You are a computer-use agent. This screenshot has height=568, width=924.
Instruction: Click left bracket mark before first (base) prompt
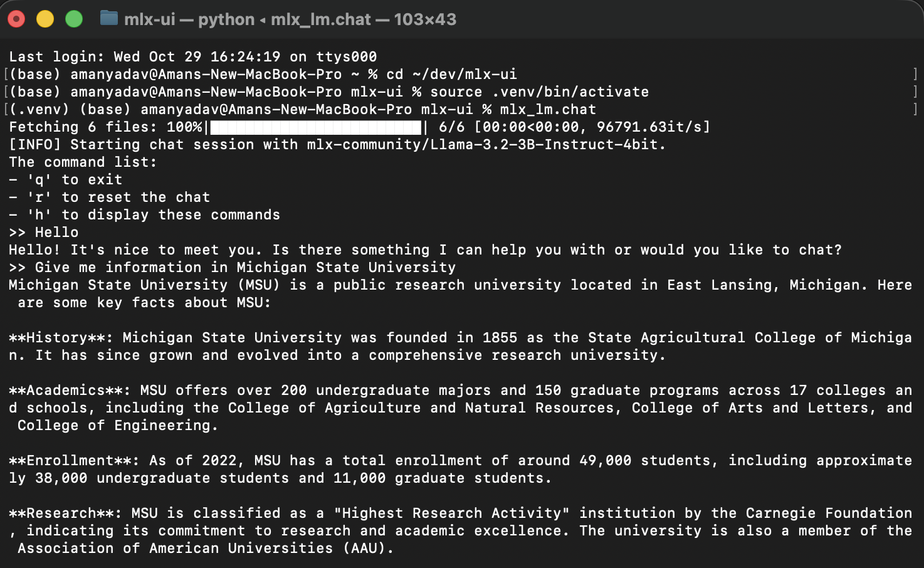coord(6,74)
